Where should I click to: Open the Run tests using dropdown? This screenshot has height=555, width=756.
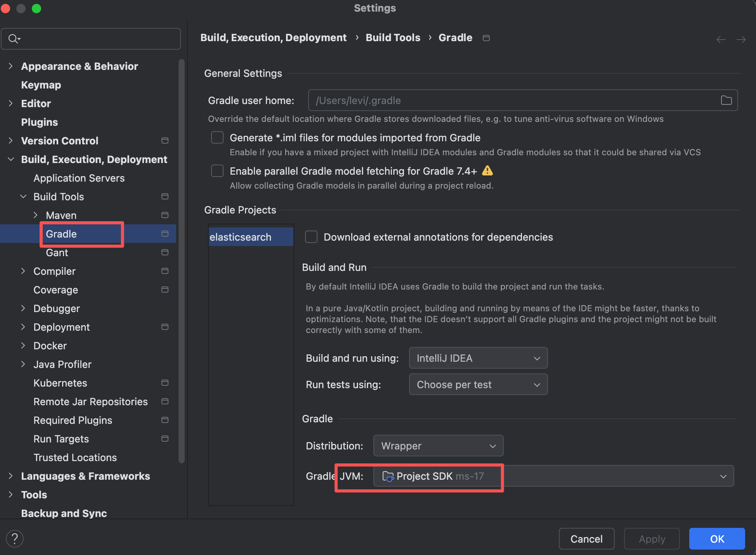478,384
